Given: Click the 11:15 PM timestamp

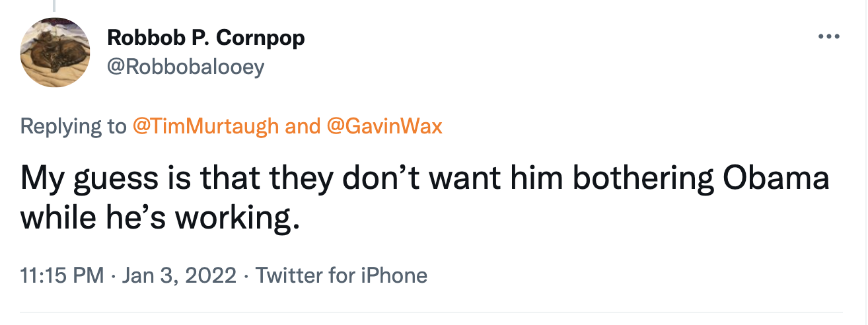Looking at the screenshot, I should pyautogui.click(x=62, y=275).
